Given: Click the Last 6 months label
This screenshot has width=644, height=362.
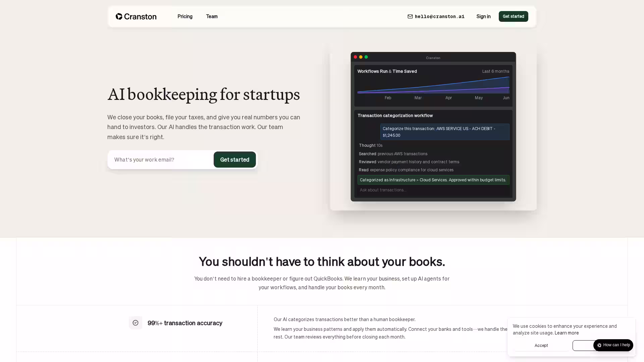Looking at the screenshot, I should click(x=495, y=71).
